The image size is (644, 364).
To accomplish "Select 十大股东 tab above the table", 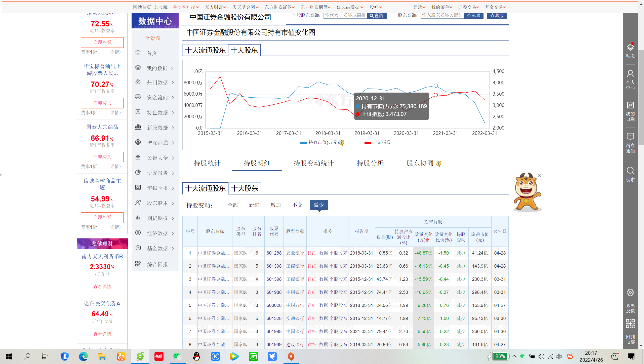I will point(245,188).
